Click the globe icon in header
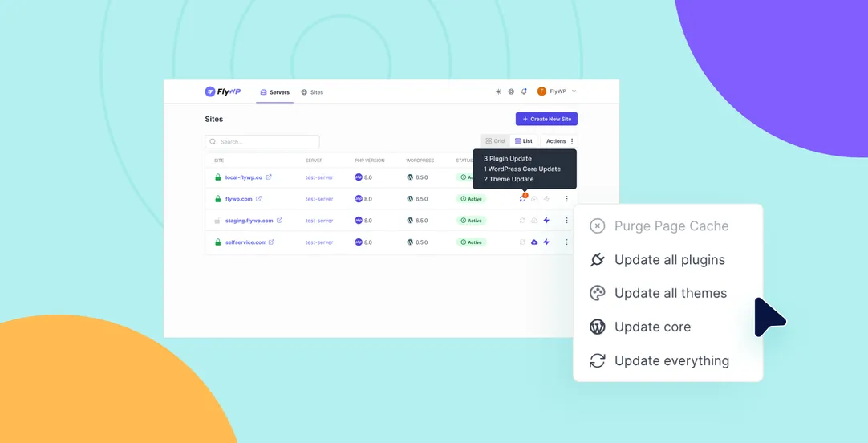The image size is (868, 443). click(511, 91)
